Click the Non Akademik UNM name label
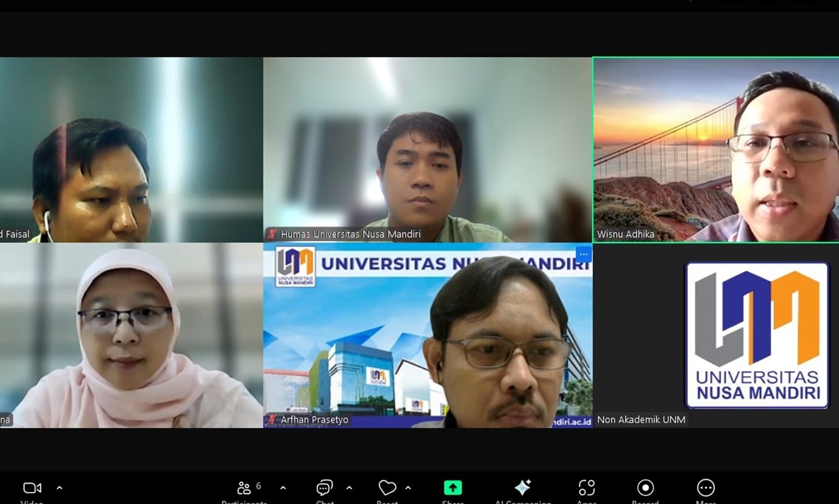The height and width of the screenshot is (504, 839). 641,420
